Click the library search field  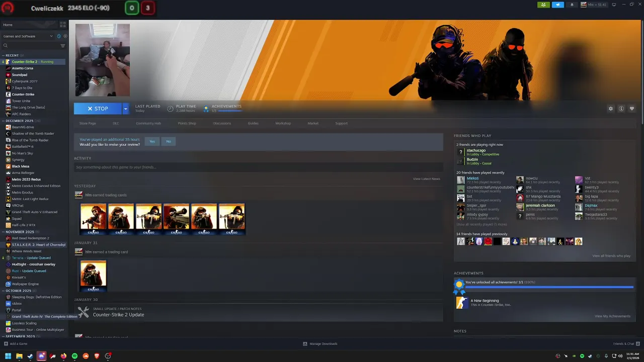tap(30, 46)
